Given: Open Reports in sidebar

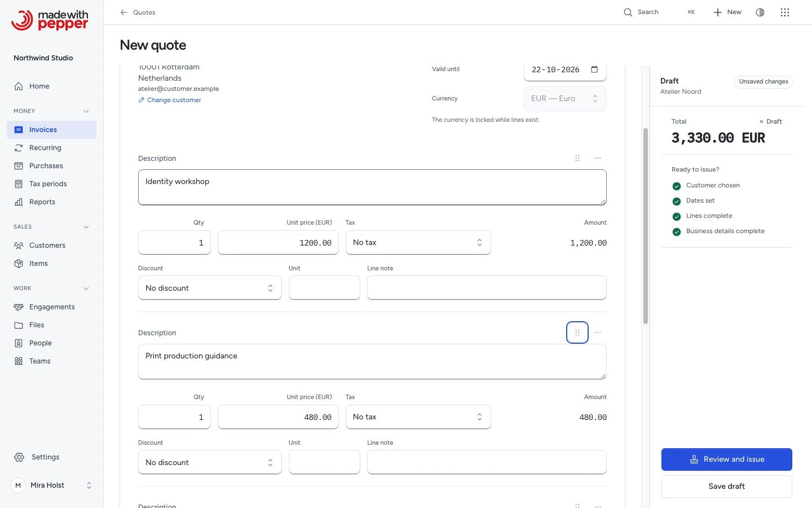Looking at the screenshot, I should coord(52,202).
